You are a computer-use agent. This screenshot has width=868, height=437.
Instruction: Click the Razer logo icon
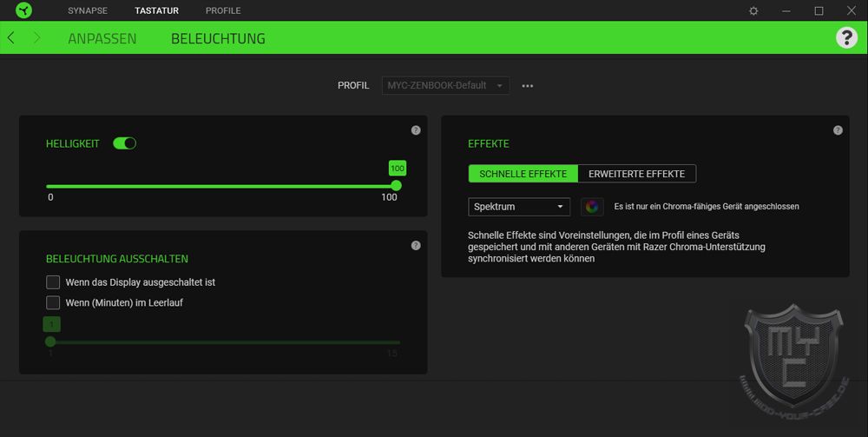click(23, 10)
